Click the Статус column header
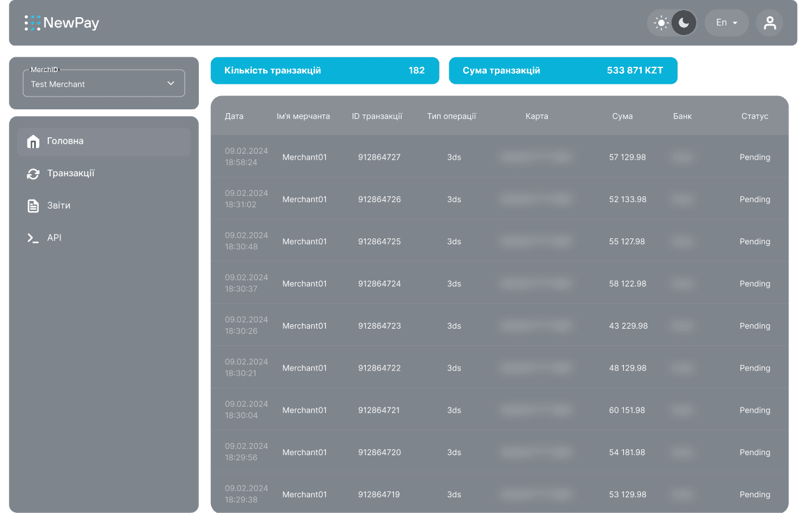Screen dimensions: 812x513 [x=754, y=116]
